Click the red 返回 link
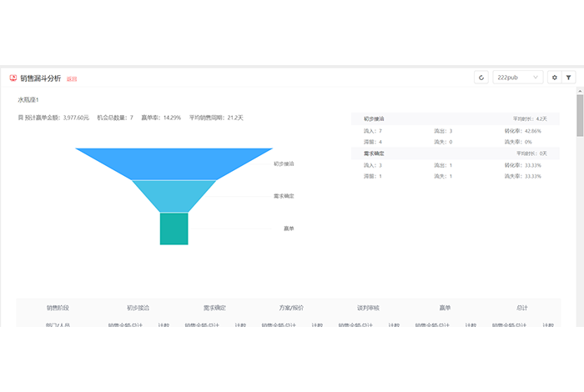Screen dimensions: 584x392 (x=72, y=78)
